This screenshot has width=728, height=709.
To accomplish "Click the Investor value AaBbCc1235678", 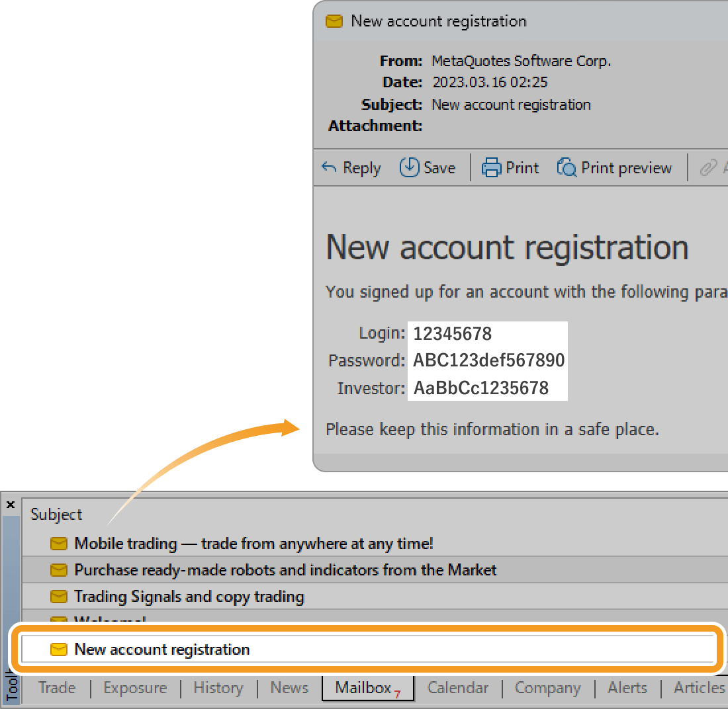I will click(481, 388).
